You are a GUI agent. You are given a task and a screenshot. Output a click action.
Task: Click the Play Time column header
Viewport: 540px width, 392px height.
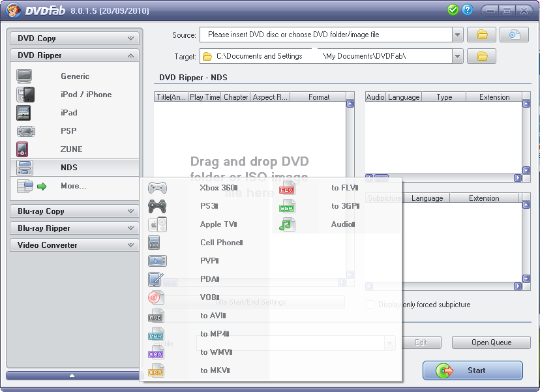pos(205,97)
